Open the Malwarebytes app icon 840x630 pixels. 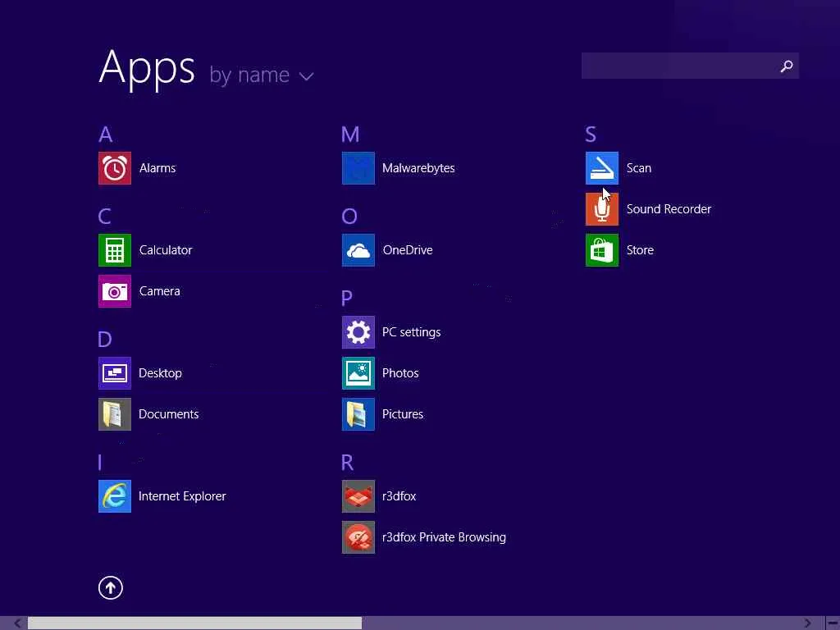[x=358, y=168]
